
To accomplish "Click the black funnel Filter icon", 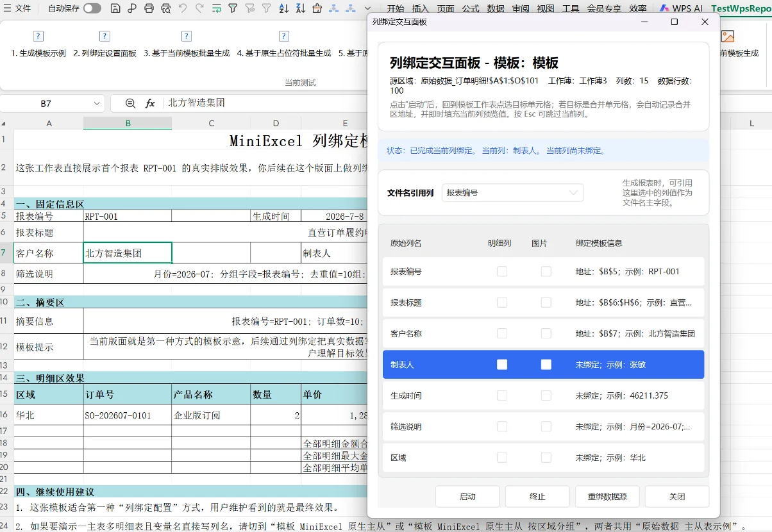I will pos(233,8).
